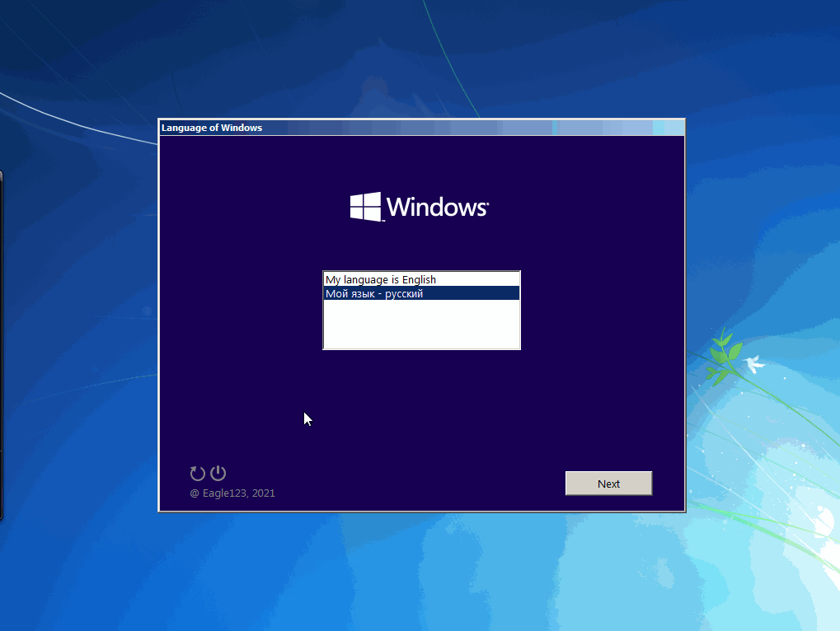Click the white "Windows" wordmark text
Viewport: 840px width, 631px height.
pyautogui.click(x=437, y=207)
